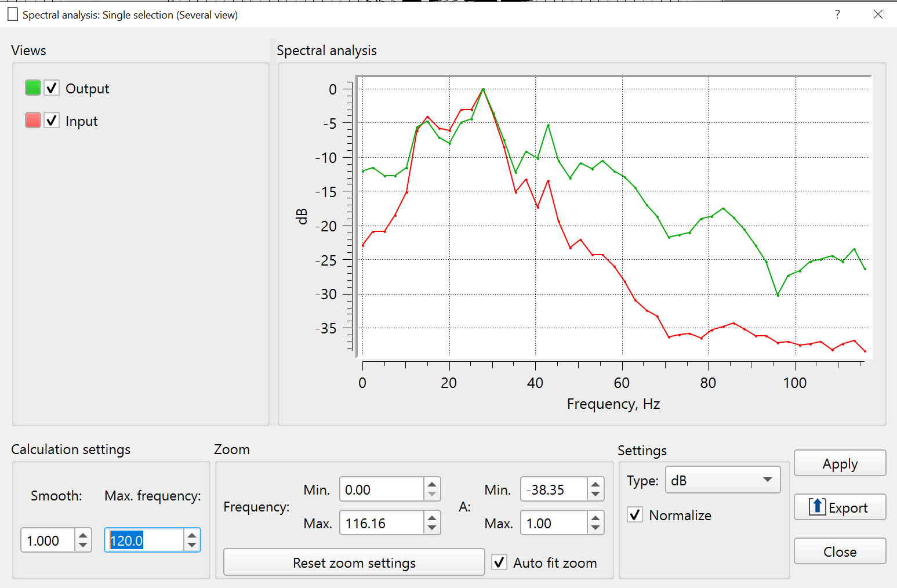Toggle the Auto fit zoom checkbox
897x588 pixels.
(x=499, y=562)
